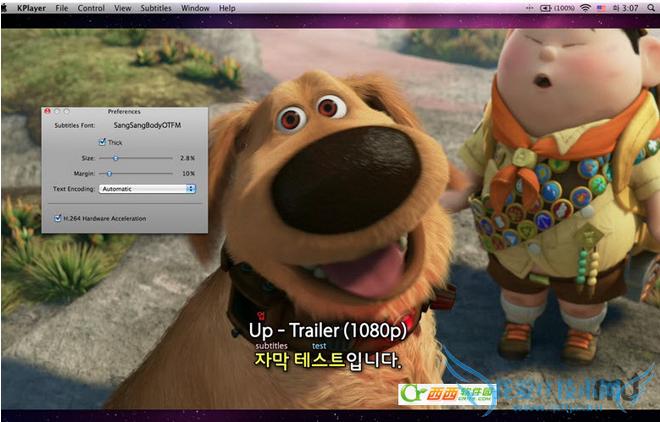660x422 pixels.
Task: Expand the Text Encoding dropdown
Action: (x=147, y=188)
